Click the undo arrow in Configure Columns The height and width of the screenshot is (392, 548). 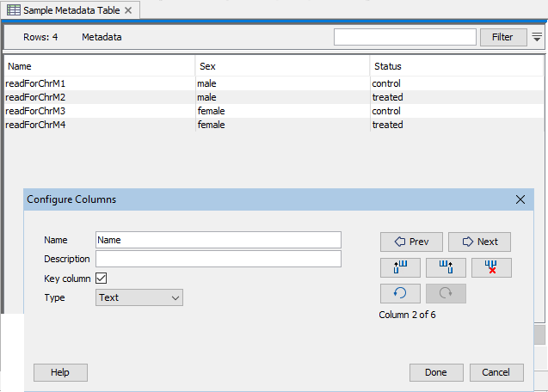[400, 293]
